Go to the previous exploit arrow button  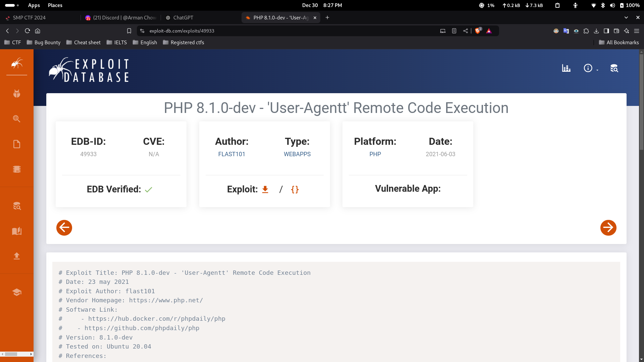point(64,228)
